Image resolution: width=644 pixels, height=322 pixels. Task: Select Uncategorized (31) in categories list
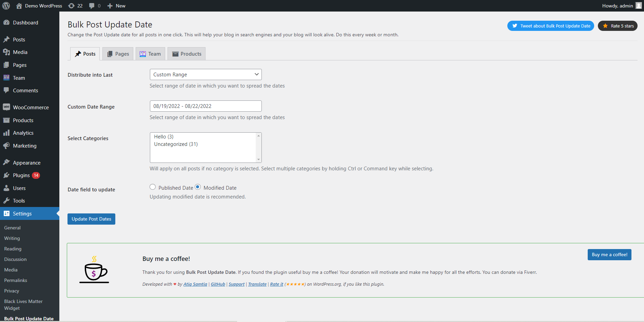pos(176,144)
